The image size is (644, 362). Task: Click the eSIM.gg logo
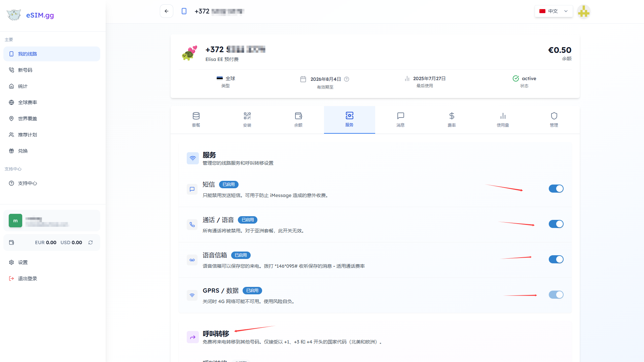[x=30, y=15]
